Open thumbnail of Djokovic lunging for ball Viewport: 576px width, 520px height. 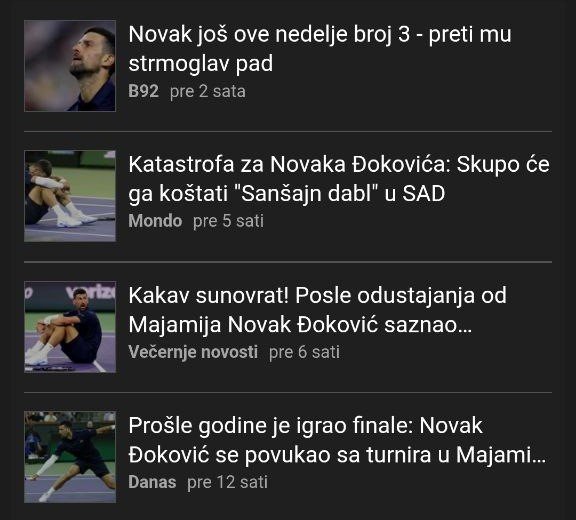pyautogui.click(x=70, y=457)
